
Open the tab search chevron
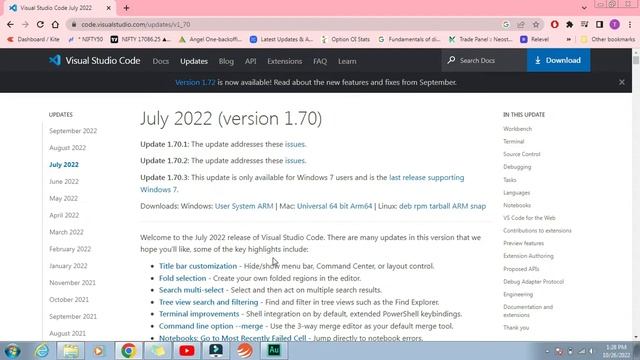(x=584, y=8)
